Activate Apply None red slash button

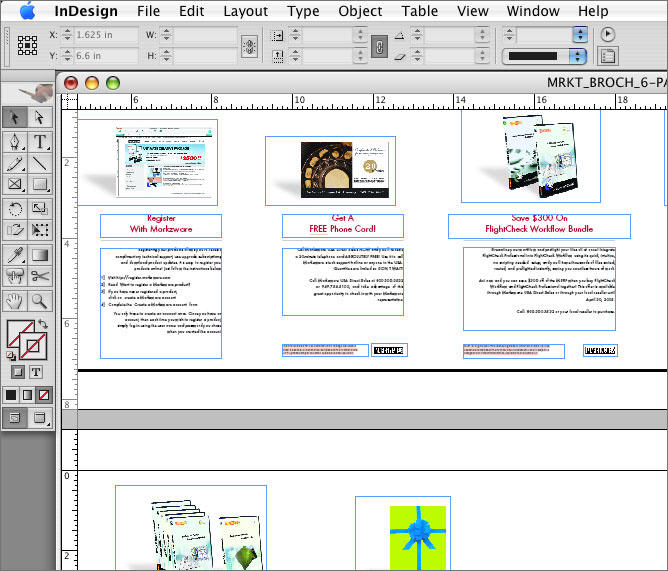coord(44,395)
